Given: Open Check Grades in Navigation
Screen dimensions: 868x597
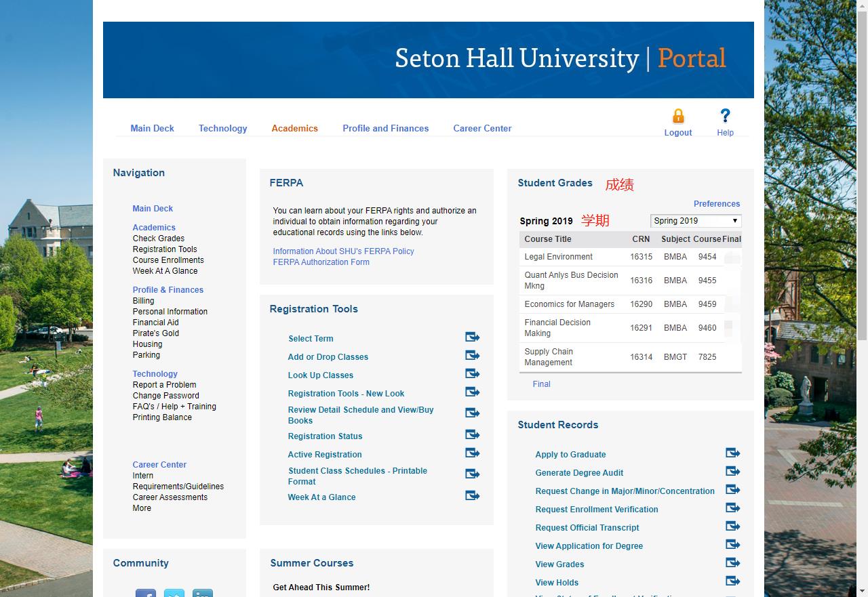Looking at the screenshot, I should (x=159, y=239).
